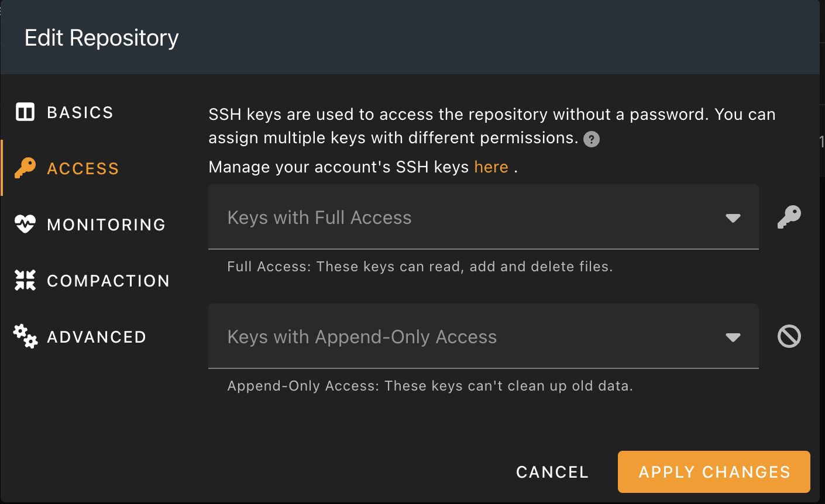
Task: Select the gears icon for Advanced
Action: 25,336
